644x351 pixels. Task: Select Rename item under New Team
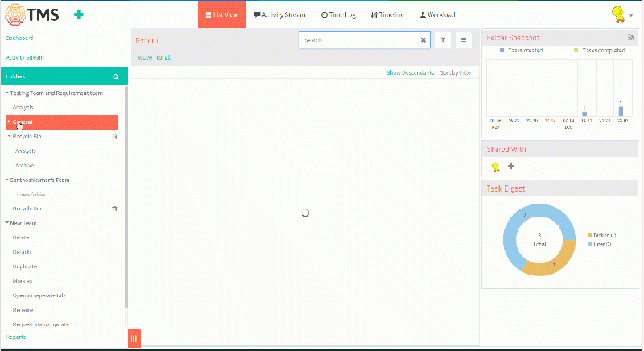click(23, 310)
